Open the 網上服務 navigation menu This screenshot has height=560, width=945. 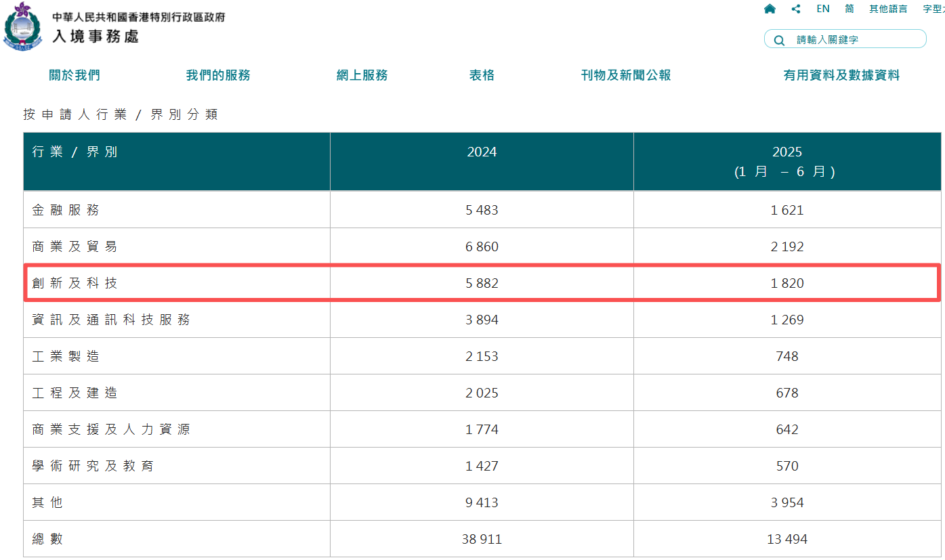pyautogui.click(x=362, y=75)
